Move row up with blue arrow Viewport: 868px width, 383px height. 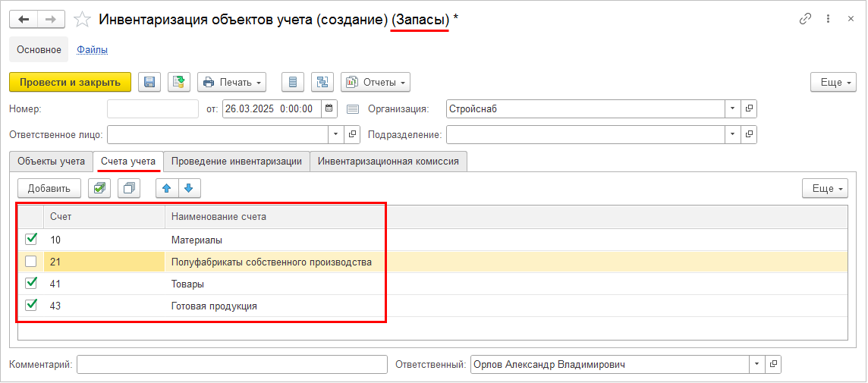pos(167,188)
